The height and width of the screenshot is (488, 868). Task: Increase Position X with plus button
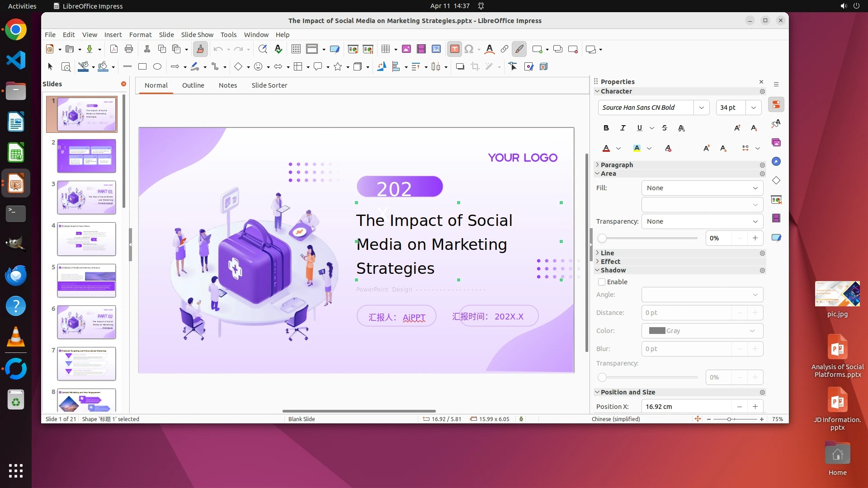coord(755,407)
